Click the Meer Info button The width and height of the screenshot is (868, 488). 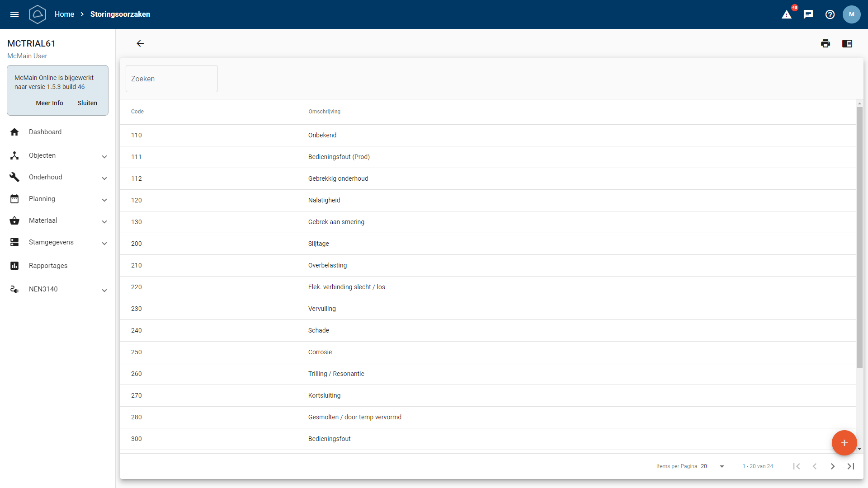(49, 103)
